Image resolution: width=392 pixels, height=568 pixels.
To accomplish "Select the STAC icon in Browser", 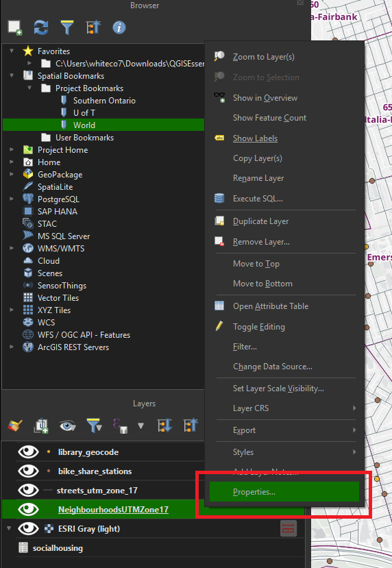I will (28, 223).
